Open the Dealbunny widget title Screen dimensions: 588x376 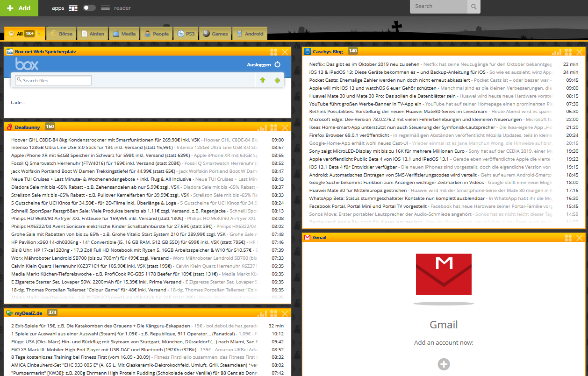[x=27, y=127]
